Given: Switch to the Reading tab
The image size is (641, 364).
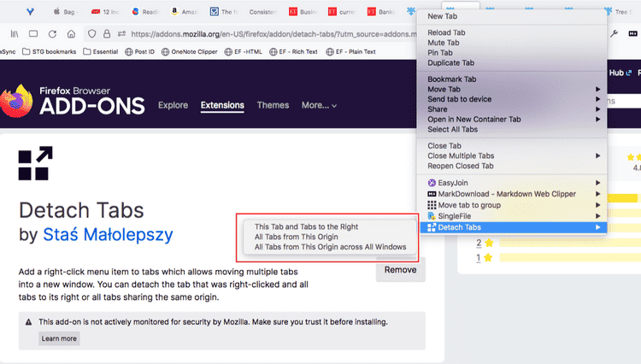Looking at the screenshot, I should tap(145, 12).
